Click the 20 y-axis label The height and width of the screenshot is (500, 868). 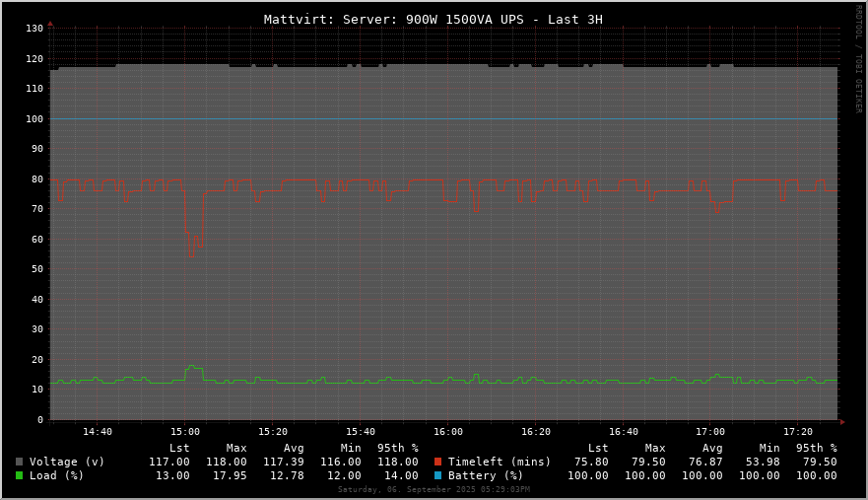pos(37,360)
